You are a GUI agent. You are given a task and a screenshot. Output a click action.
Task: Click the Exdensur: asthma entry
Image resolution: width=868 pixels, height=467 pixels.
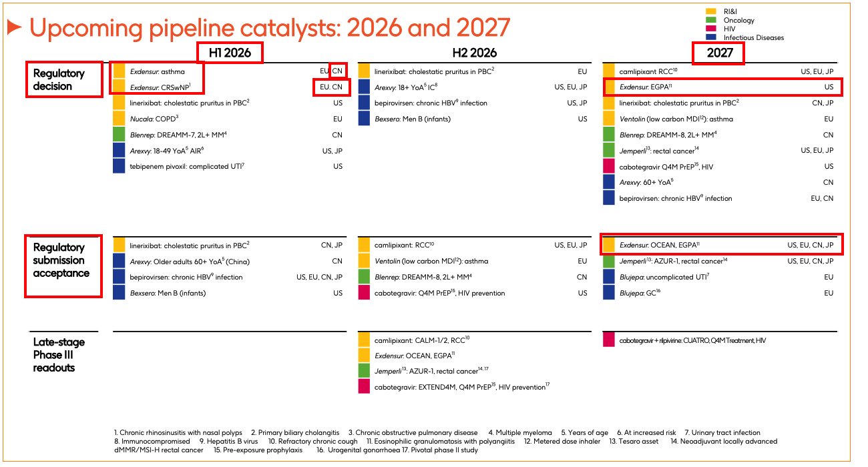click(x=158, y=71)
